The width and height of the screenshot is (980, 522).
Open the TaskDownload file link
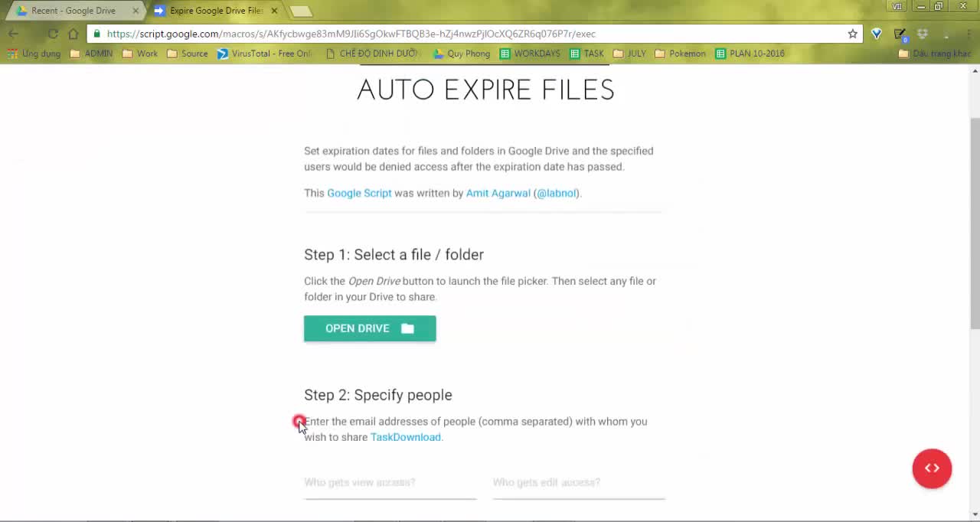(406, 437)
